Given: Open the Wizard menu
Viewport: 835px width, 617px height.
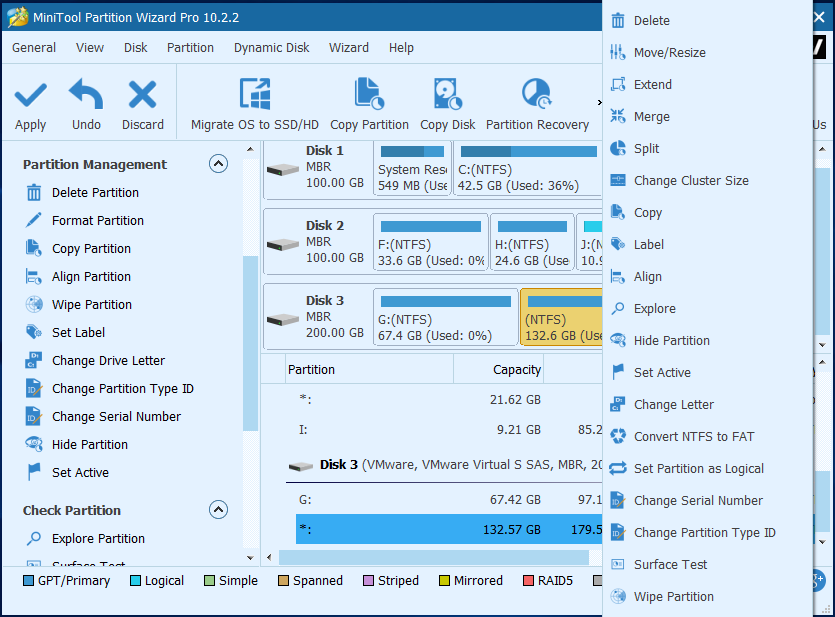Looking at the screenshot, I should pyautogui.click(x=348, y=47).
